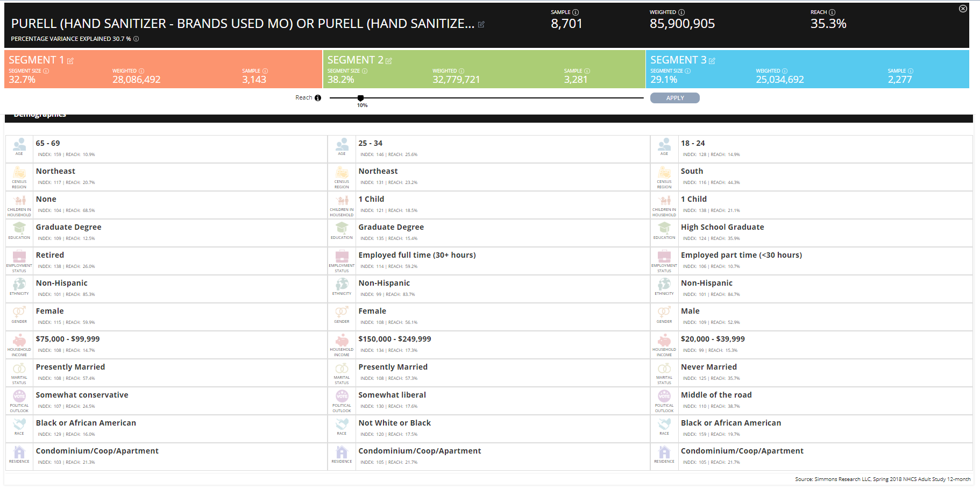Click the APPLY button

point(675,98)
